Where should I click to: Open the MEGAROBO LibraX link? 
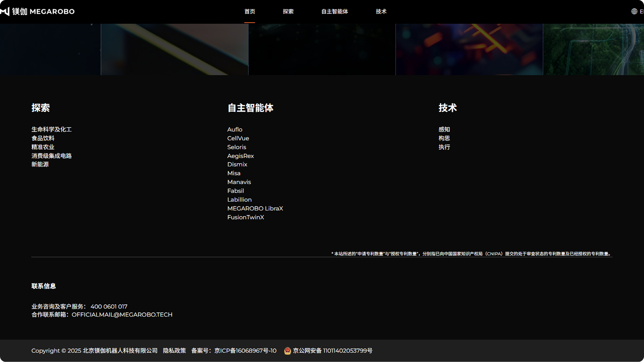255,208
